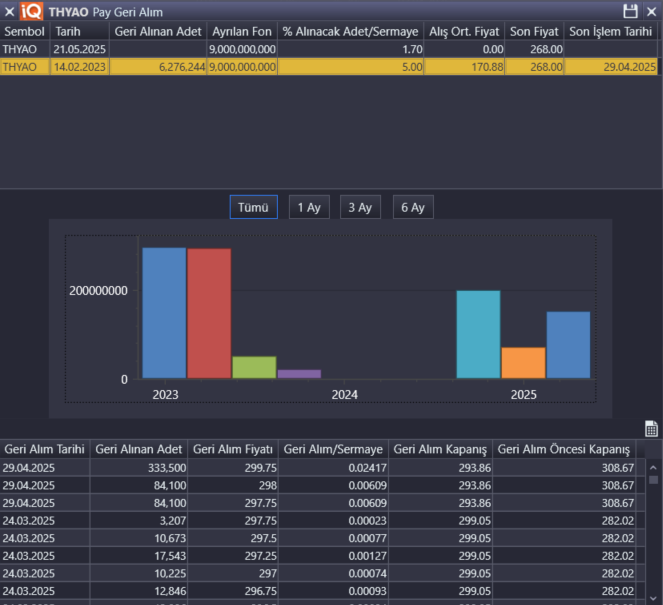Image resolution: width=663 pixels, height=605 pixels.
Task: Select the 1 Ay period button
Action: (309, 207)
